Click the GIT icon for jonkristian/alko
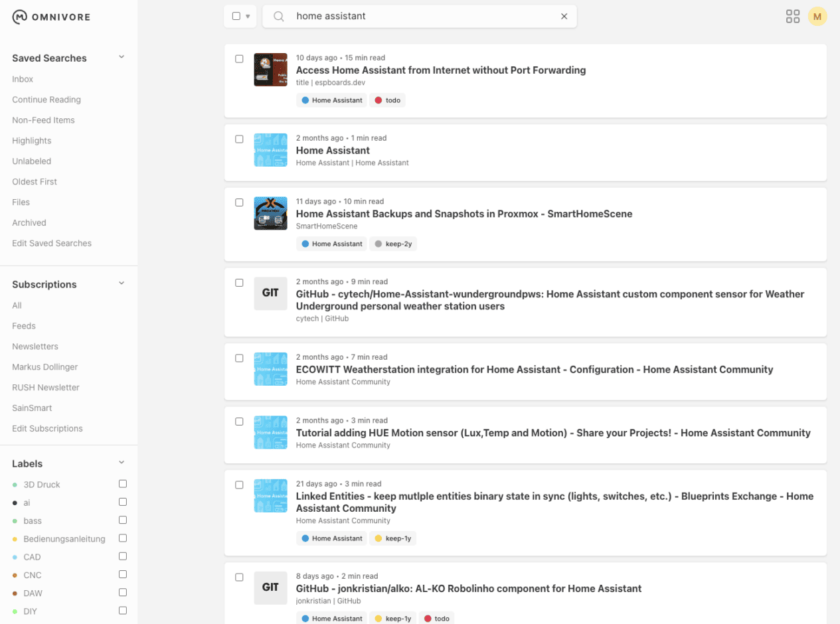This screenshot has height=624, width=840. [x=270, y=587]
